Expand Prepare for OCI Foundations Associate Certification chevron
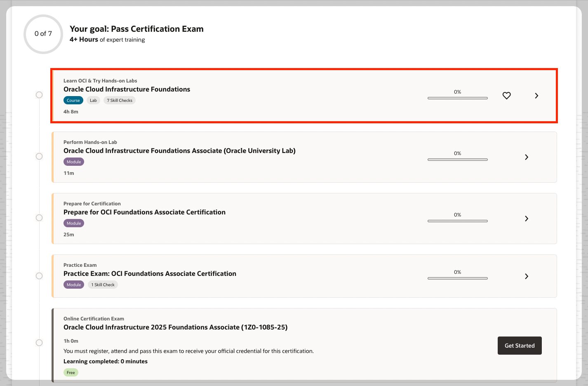The width and height of the screenshot is (588, 386). coord(527,219)
